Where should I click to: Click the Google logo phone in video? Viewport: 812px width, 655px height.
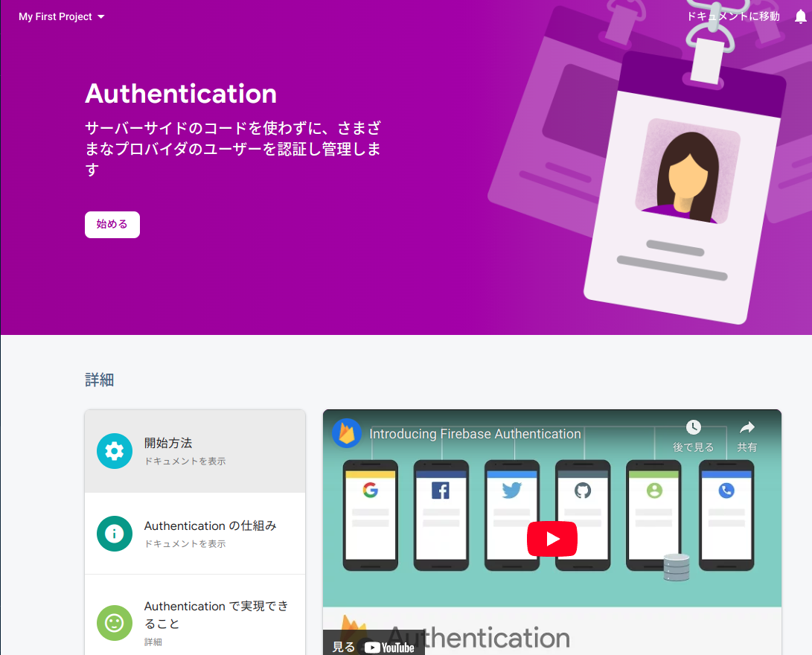(x=370, y=515)
